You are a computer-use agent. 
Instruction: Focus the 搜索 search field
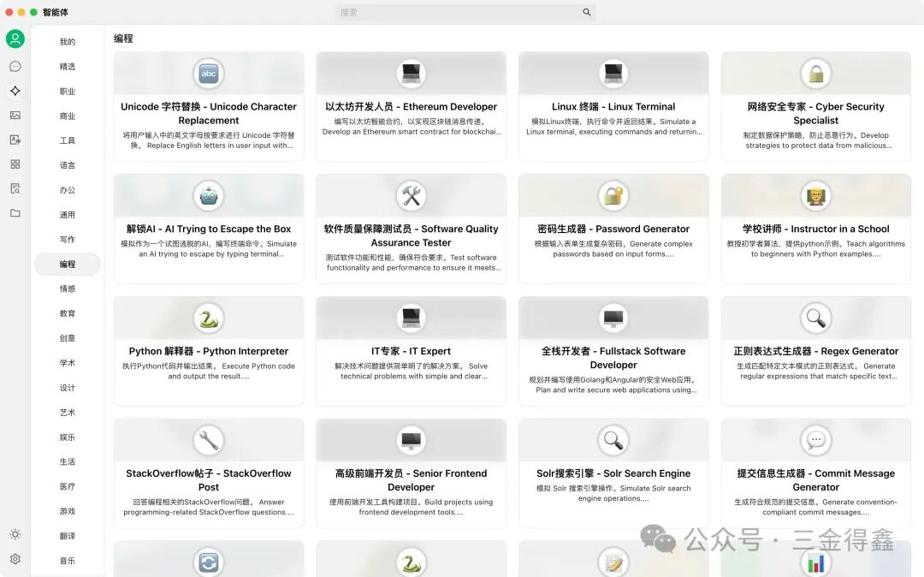tap(465, 12)
